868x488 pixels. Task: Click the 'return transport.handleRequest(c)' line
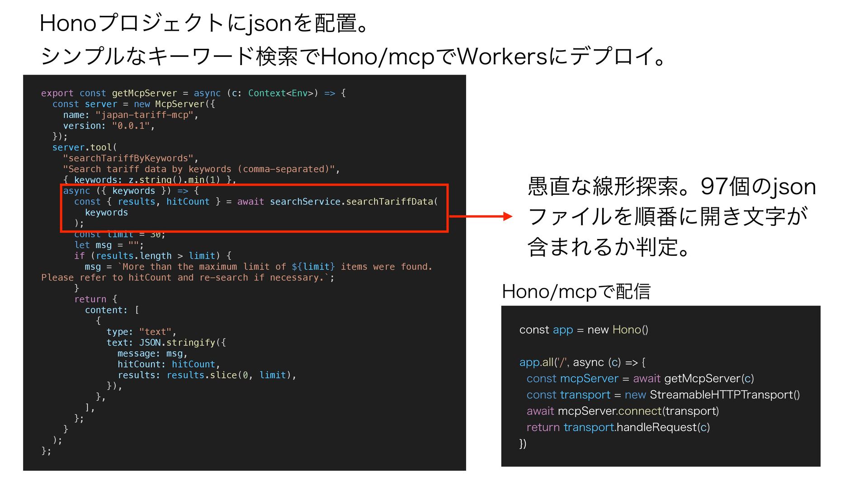coord(618,427)
